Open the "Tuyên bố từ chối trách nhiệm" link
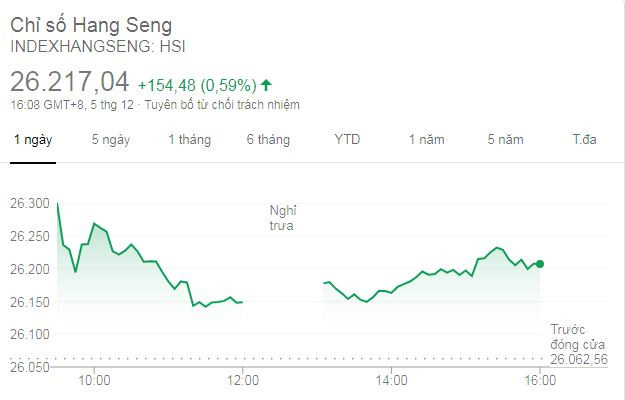The width and height of the screenshot is (625, 400). (221, 105)
